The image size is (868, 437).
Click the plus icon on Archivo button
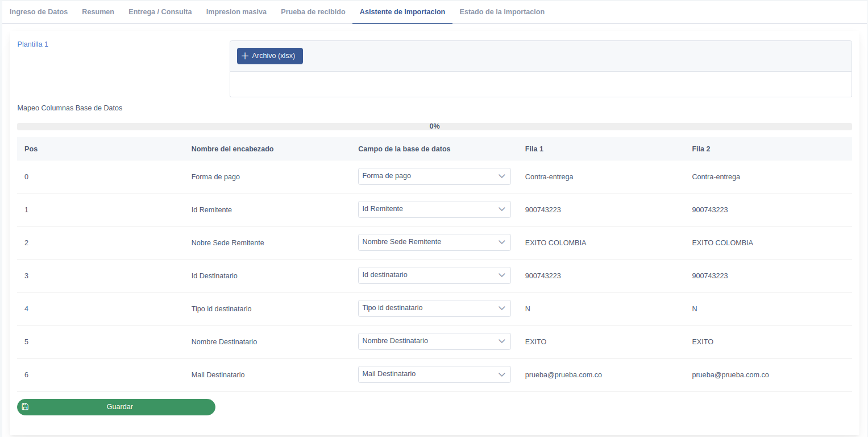click(245, 56)
